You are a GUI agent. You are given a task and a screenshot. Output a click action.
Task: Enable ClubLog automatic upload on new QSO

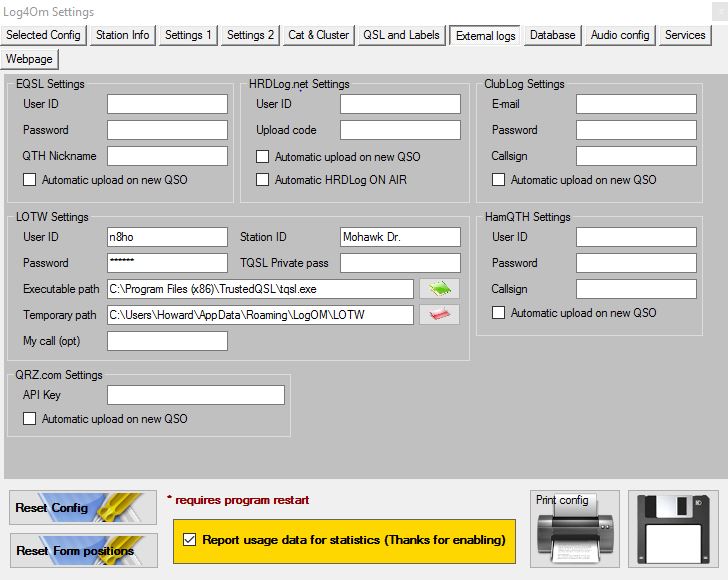(x=498, y=180)
